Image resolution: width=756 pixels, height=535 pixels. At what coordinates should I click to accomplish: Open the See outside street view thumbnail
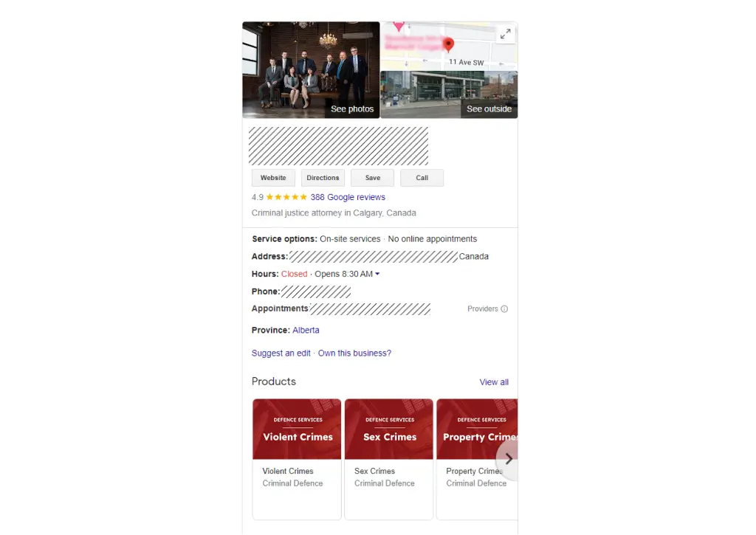coord(449,94)
